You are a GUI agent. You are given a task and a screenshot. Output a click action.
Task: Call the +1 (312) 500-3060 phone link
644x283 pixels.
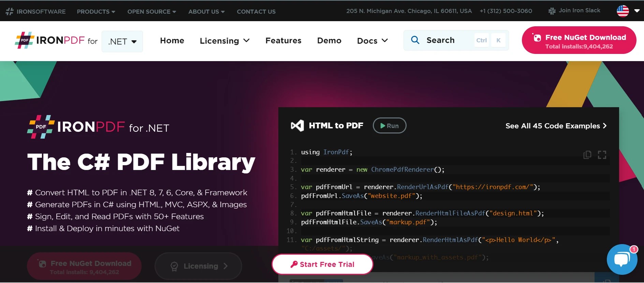click(x=506, y=11)
